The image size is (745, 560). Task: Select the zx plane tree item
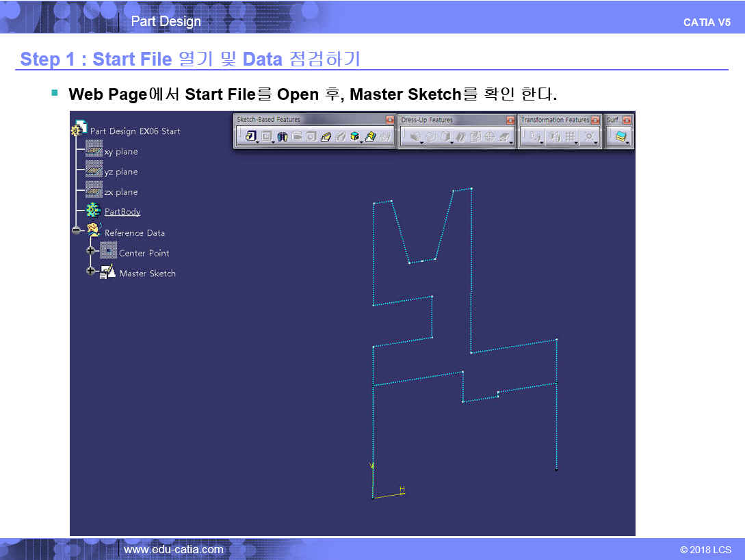click(120, 192)
